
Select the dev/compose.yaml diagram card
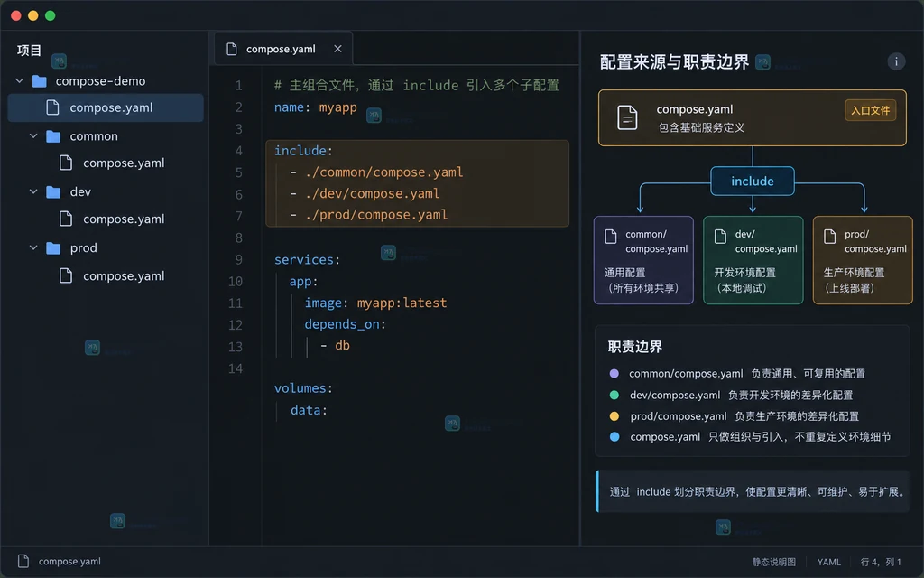(753, 260)
